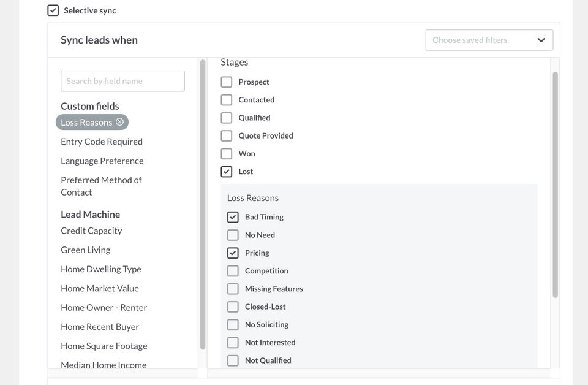Check the Contacted stage checkbox
The height and width of the screenshot is (385, 588).
click(x=227, y=100)
